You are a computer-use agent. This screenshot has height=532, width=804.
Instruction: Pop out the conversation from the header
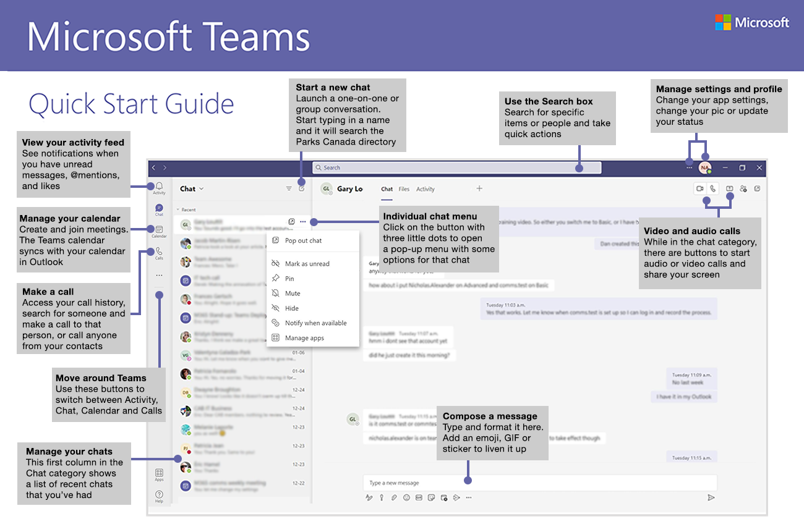coord(757,188)
